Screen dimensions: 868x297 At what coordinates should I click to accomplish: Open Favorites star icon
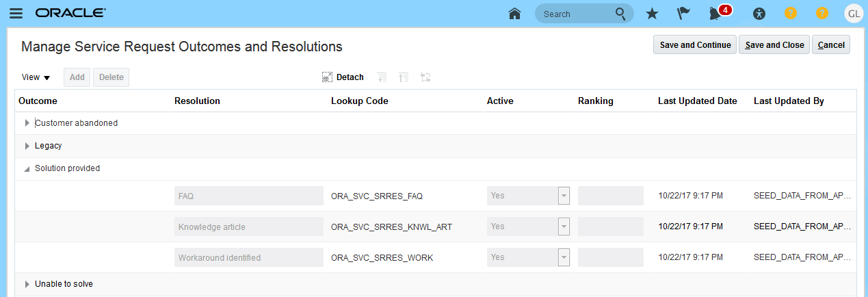click(652, 14)
